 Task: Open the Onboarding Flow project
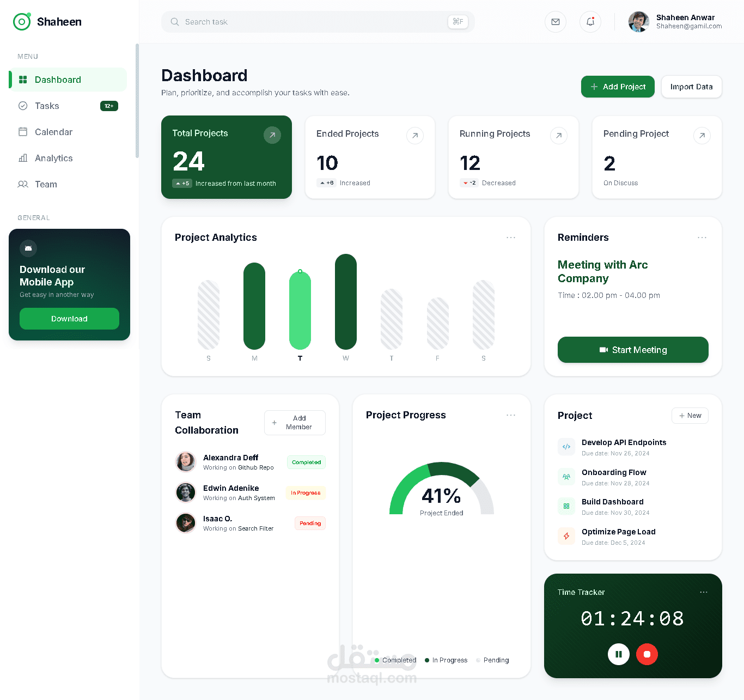pos(633,477)
